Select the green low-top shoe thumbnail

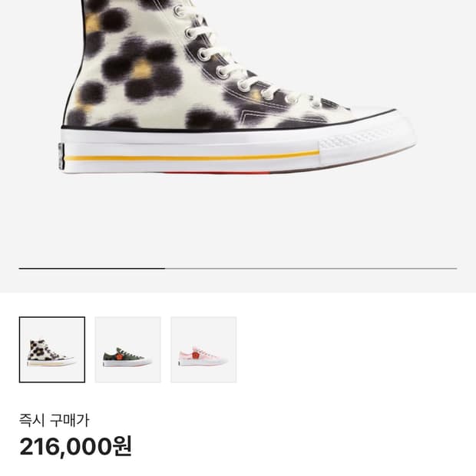point(127,349)
